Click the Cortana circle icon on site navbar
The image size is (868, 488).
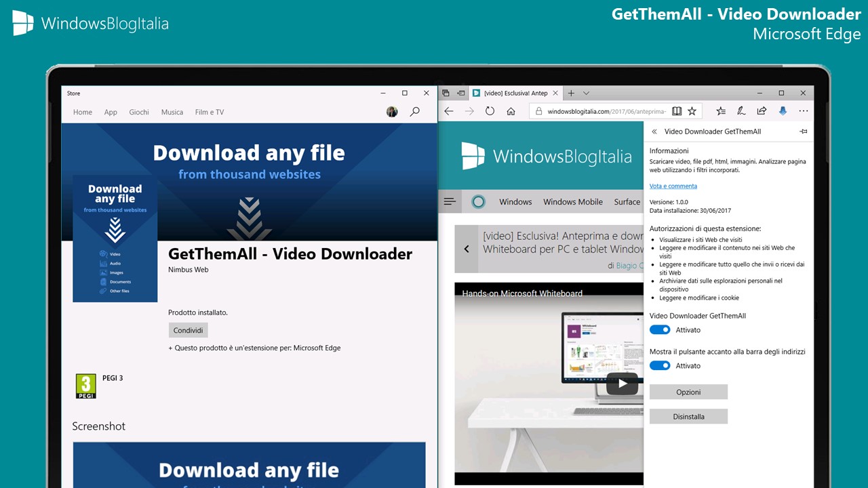pyautogui.click(x=478, y=201)
